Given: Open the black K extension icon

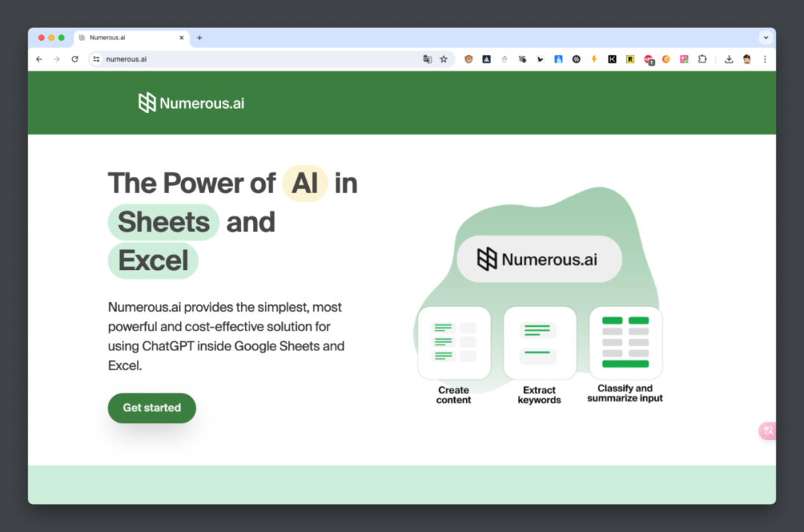Looking at the screenshot, I should point(612,59).
